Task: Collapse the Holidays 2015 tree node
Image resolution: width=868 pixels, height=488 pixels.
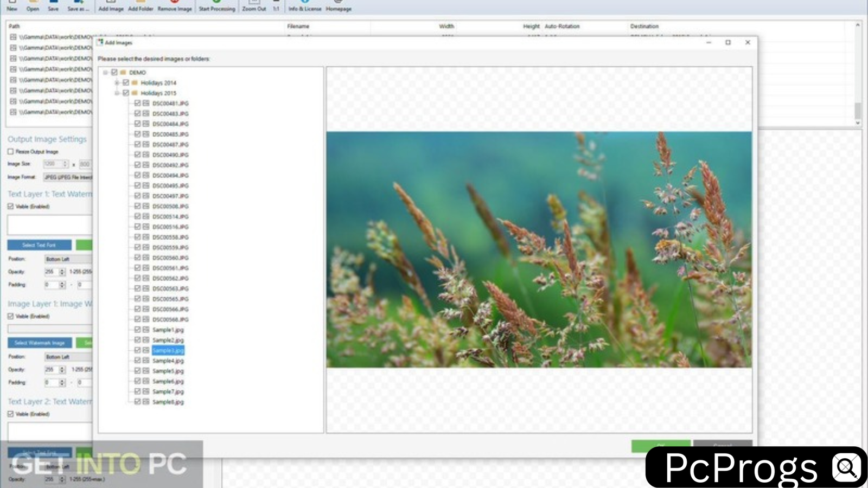Action: coord(117,93)
